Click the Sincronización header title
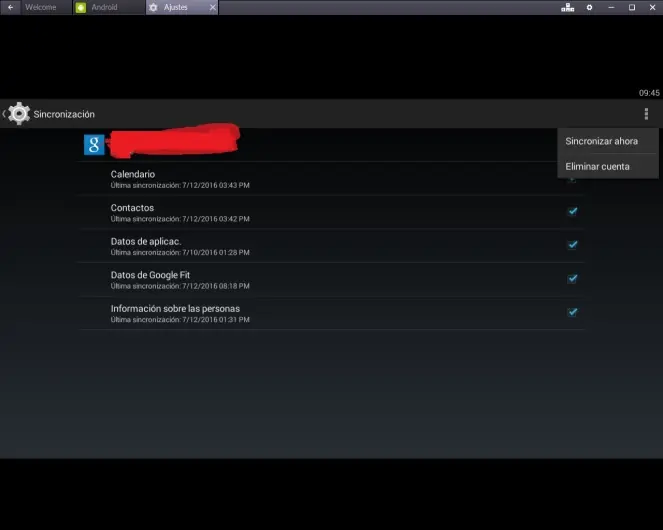 (64, 114)
